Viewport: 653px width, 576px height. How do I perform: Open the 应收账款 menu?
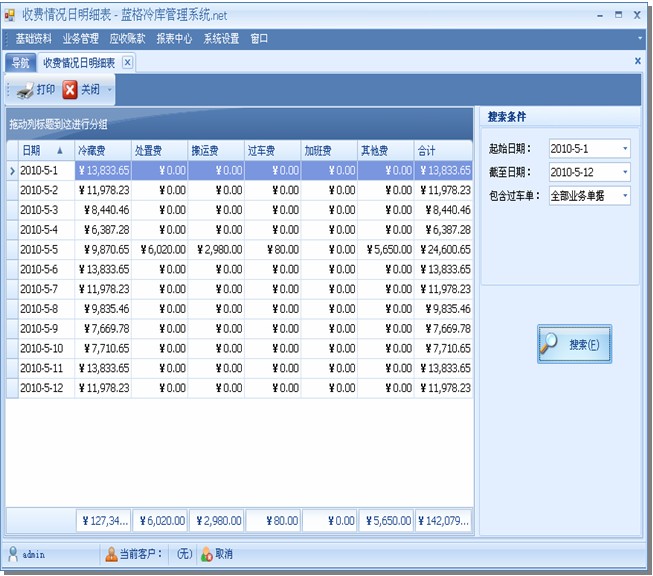127,39
